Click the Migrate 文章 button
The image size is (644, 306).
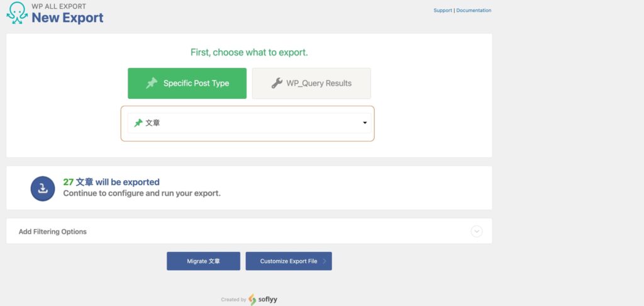point(203,261)
